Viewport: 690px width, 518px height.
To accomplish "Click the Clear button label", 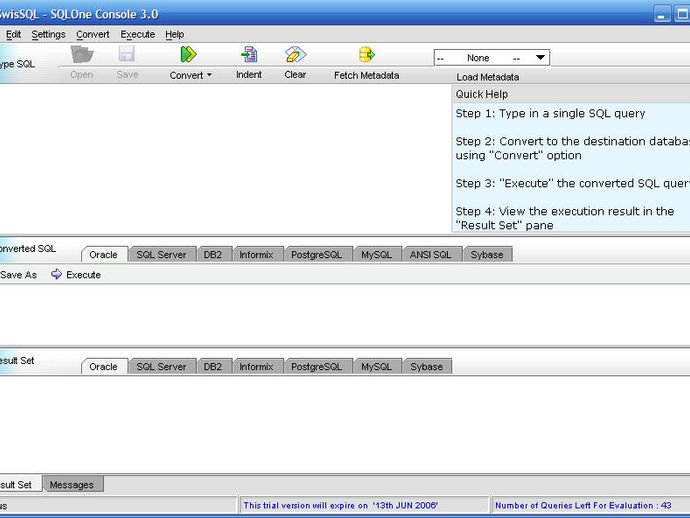I will tap(295, 75).
